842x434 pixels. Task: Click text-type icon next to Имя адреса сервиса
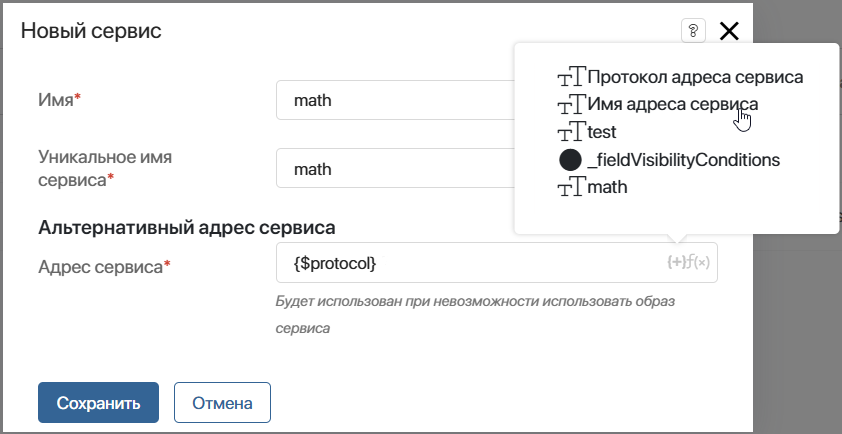click(x=571, y=104)
